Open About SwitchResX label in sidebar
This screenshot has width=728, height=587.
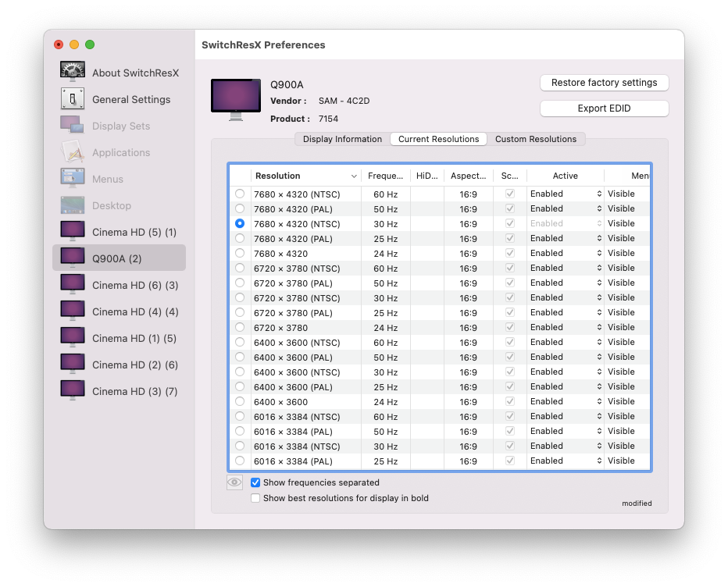135,73
